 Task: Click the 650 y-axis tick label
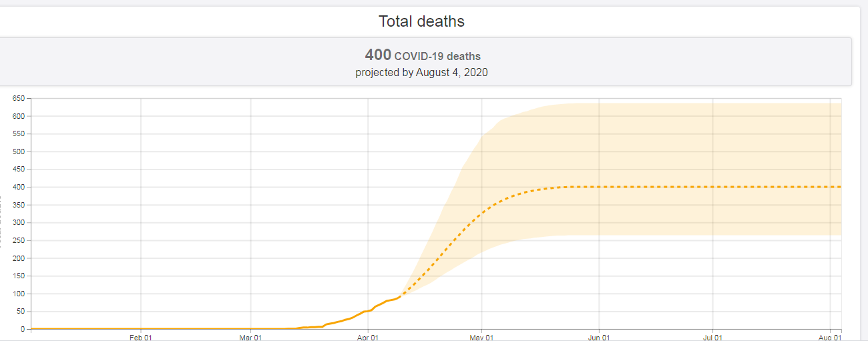coord(19,99)
